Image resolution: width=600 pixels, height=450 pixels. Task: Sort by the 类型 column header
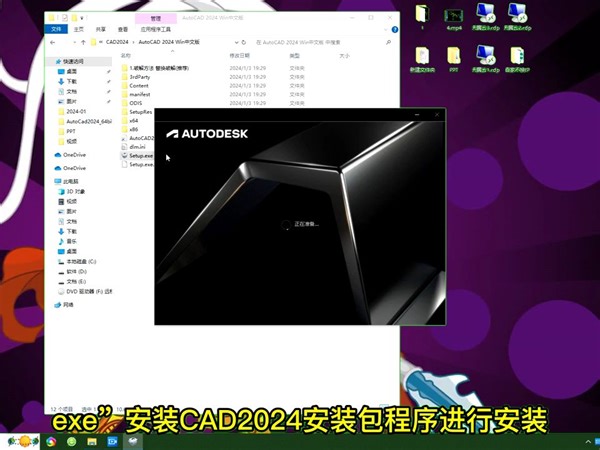click(x=294, y=56)
